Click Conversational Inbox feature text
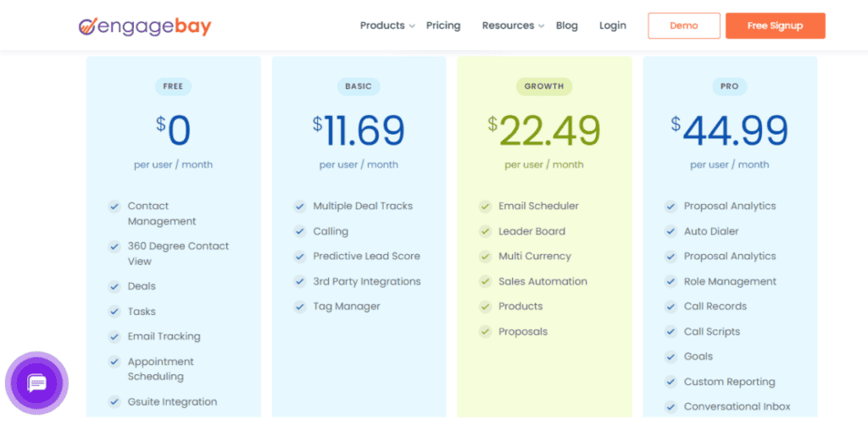Image resolution: width=868 pixels, height=431 pixels. pyautogui.click(x=737, y=406)
